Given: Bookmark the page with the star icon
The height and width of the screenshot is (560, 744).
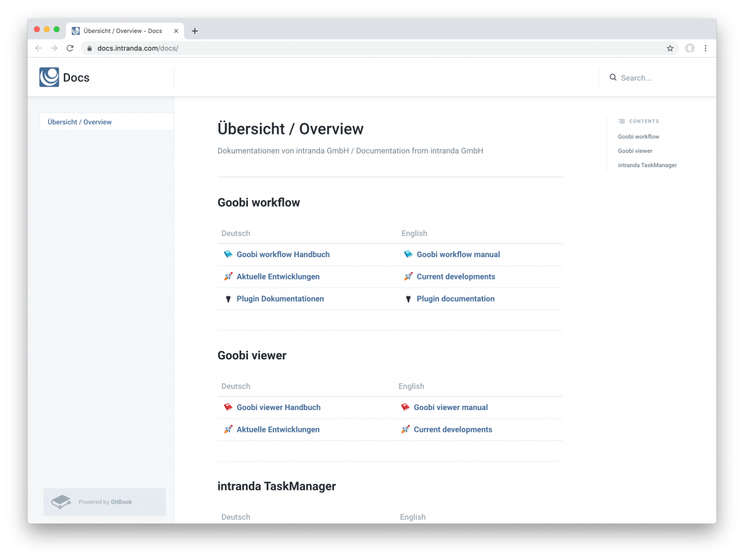Looking at the screenshot, I should coord(670,48).
